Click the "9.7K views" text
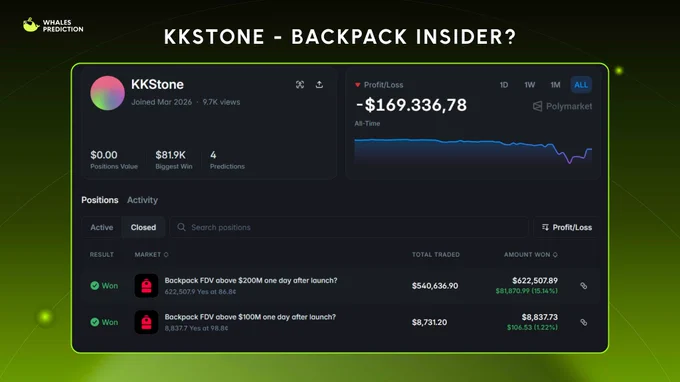The image size is (680, 382). pos(221,102)
